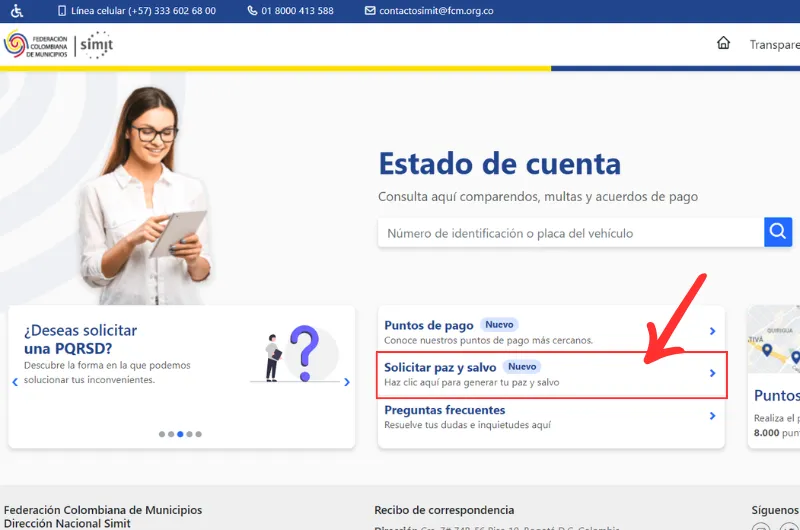Click the chevron on Puntos de pago row
Screen dimensions: 800x530
pyautogui.click(x=712, y=331)
